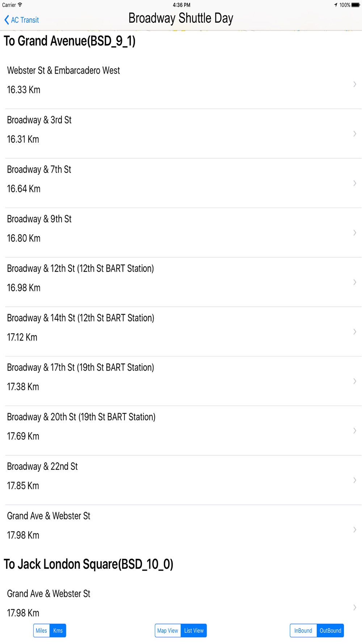Select the List View tab
This screenshot has height=644, width=362.
click(x=194, y=631)
